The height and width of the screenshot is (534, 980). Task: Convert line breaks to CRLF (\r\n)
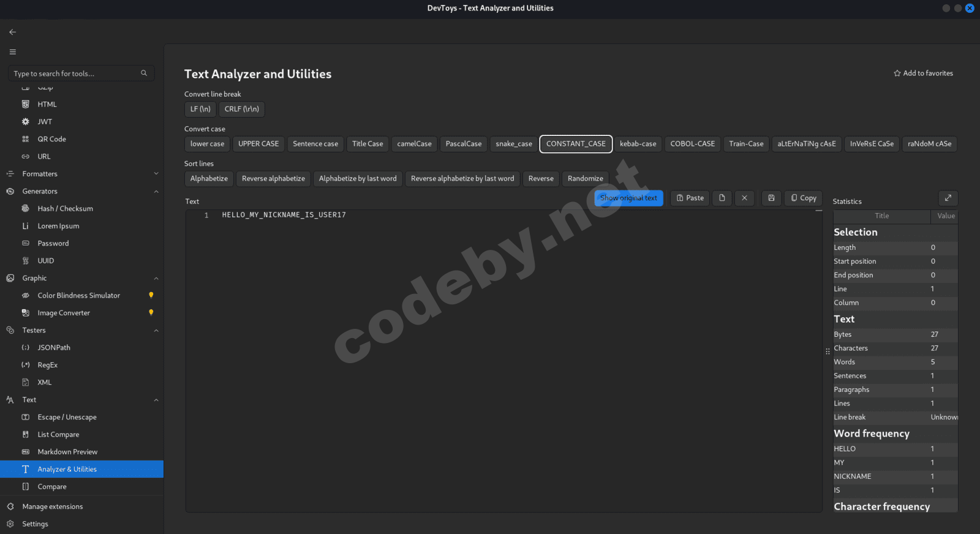tap(241, 109)
